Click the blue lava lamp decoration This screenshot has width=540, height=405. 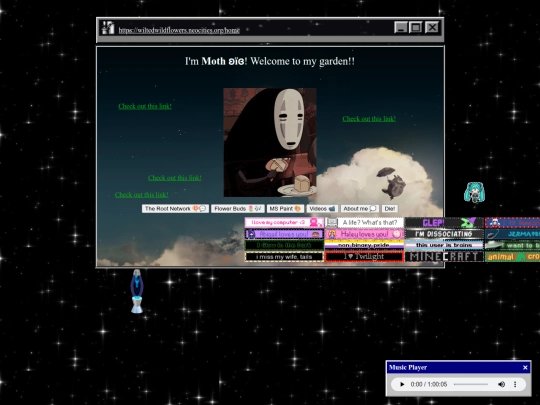pyautogui.click(x=137, y=291)
